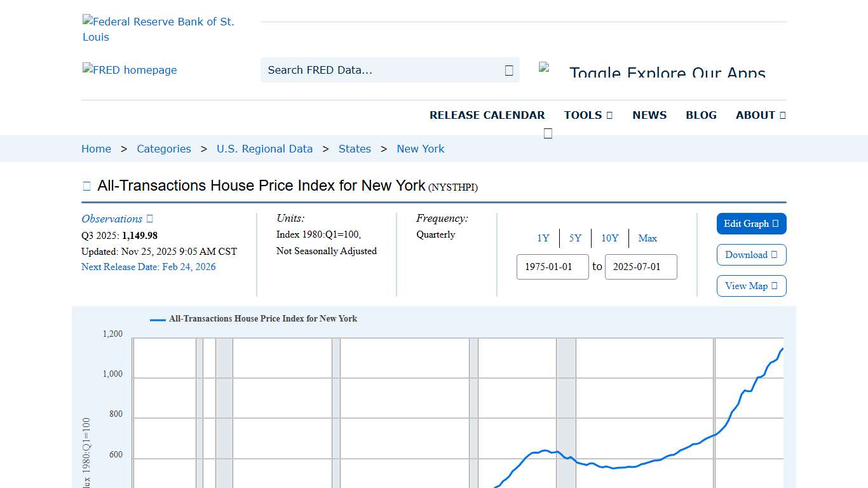Open the Observations info popup icon
The width and height of the screenshot is (868, 488).
[x=149, y=219]
